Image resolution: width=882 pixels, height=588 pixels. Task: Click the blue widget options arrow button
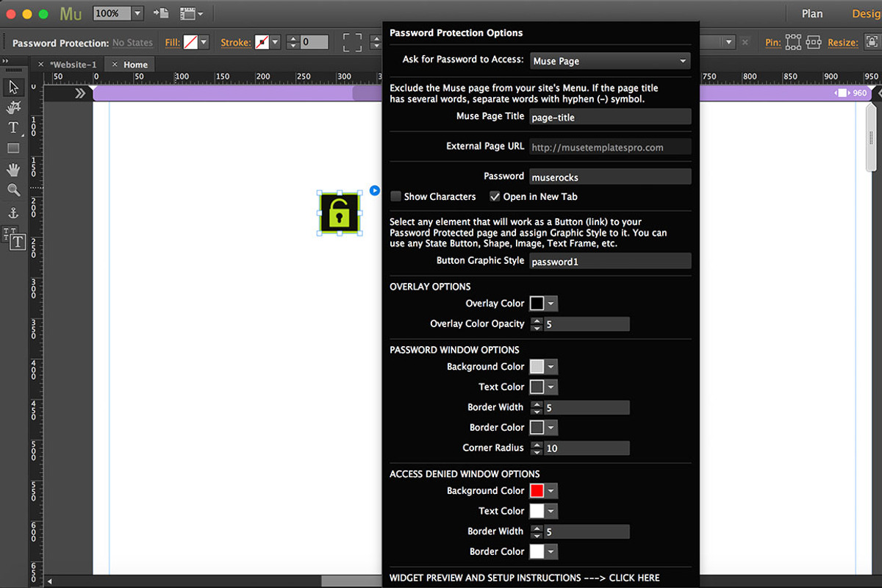(x=375, y=190)
